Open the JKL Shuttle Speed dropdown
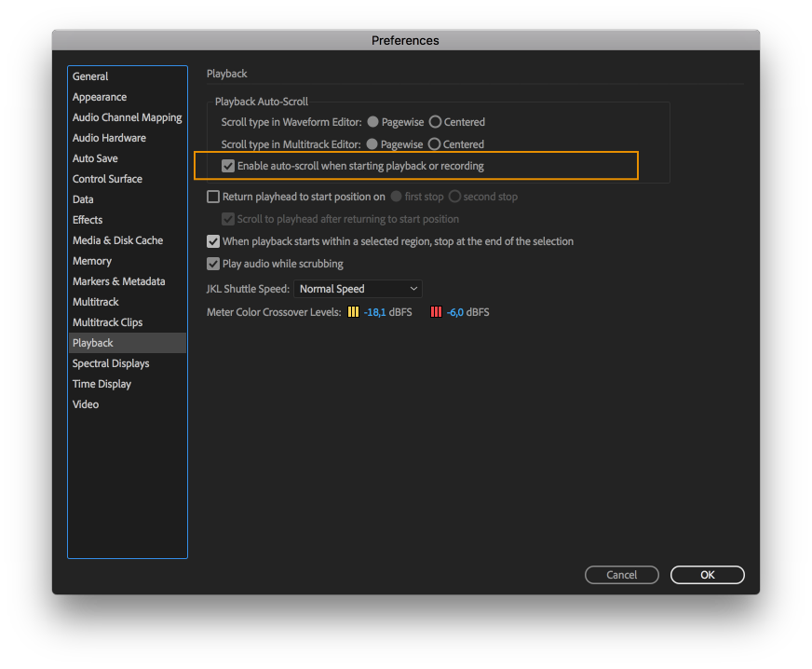This screenshot has height=669, width=812. [x=358, y=289]
